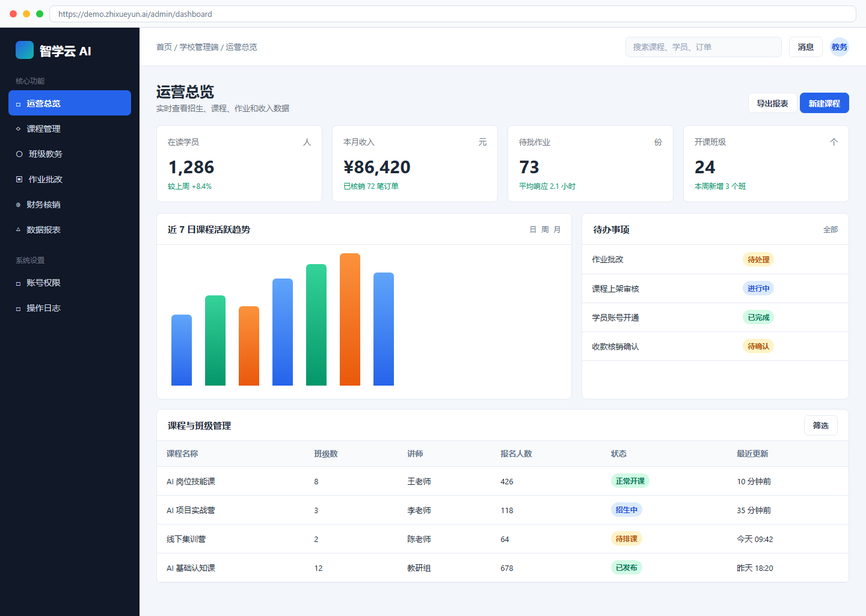Click the tallest orange chart bar
The image size is (866, 616).
coord(350,319)
